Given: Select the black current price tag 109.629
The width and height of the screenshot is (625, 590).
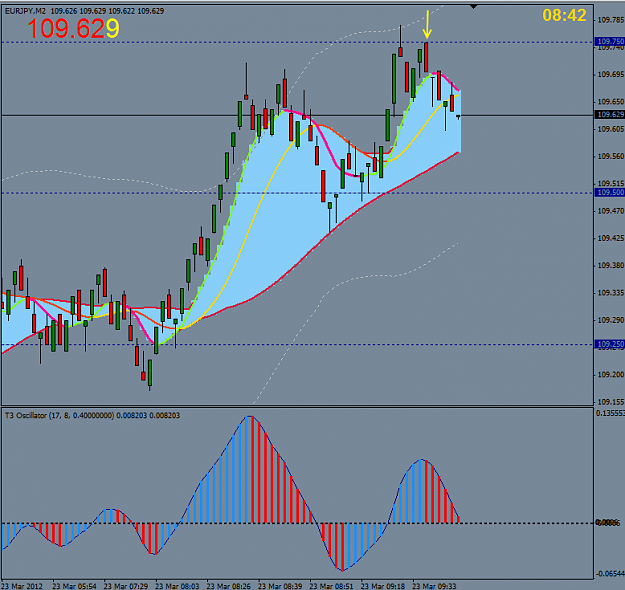Looking at the screenshot, I should click(610, 115).
